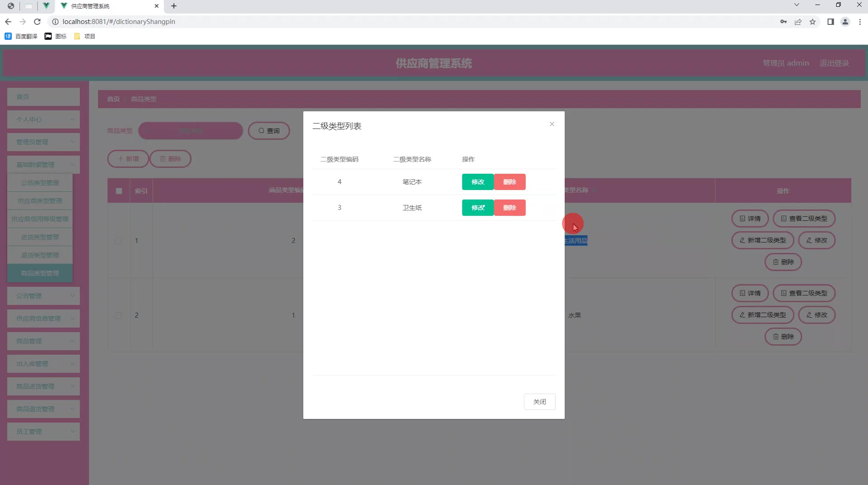Screen dimensions: 868x485
Task: Go back in browser history
Action: 8,22
